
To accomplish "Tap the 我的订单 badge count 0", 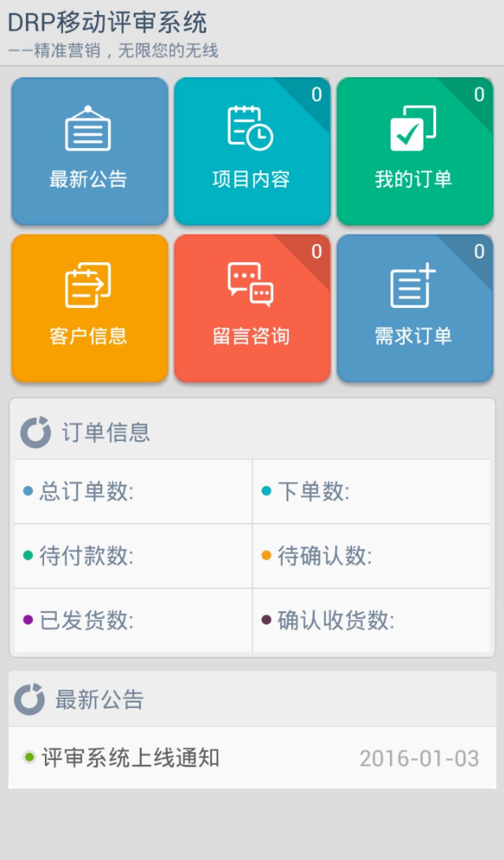I will (479, 95).
